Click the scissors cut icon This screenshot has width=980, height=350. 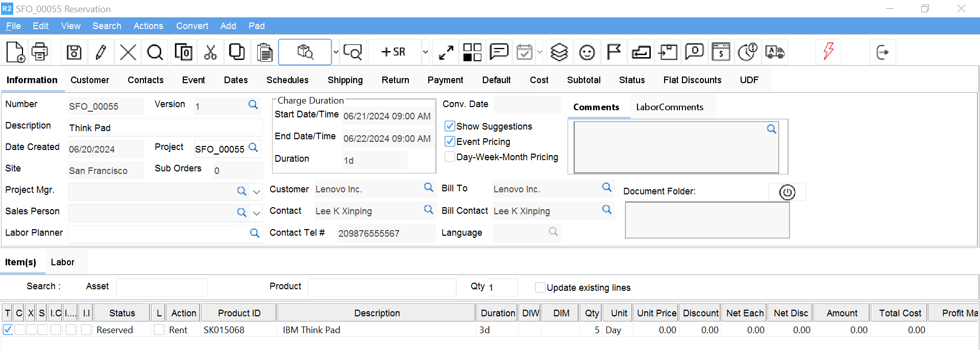click(210, 52)
